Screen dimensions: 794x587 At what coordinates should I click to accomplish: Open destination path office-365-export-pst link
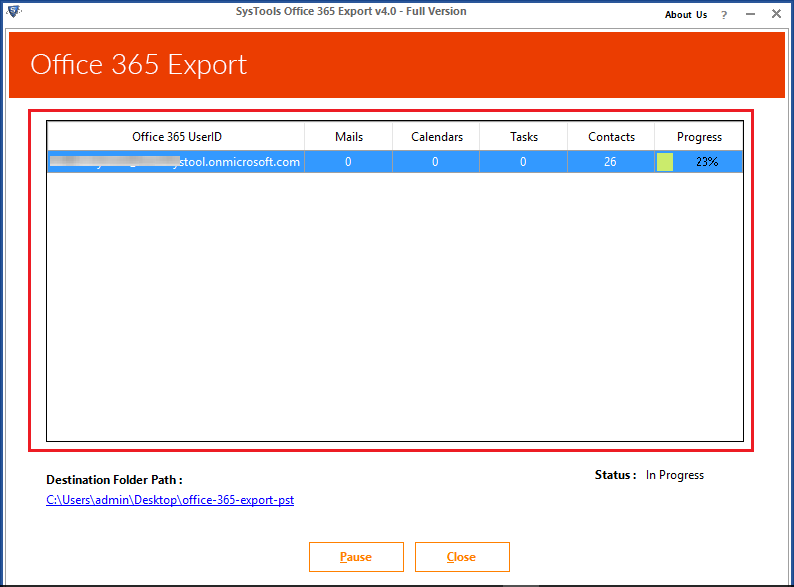tap(170, 500)
